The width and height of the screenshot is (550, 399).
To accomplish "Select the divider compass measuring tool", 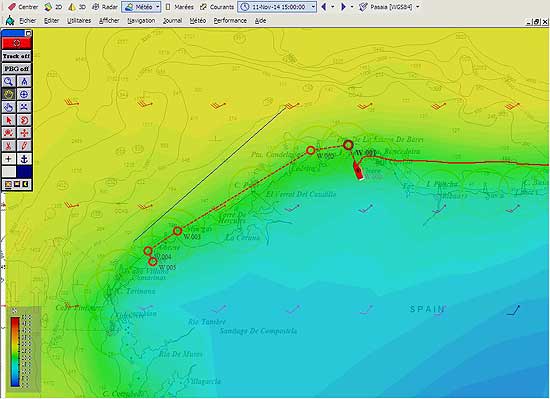I will [24, 81].
